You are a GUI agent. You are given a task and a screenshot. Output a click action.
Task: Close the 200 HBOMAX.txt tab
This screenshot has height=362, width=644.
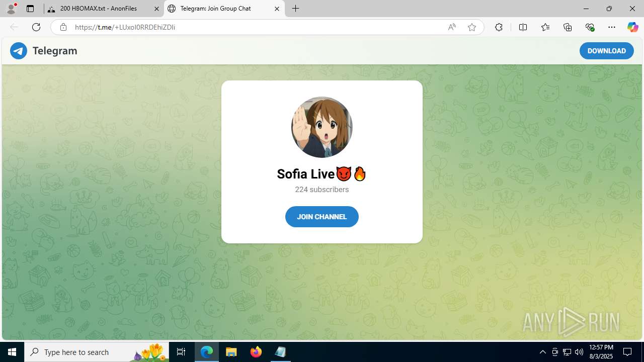coord(156,9)
